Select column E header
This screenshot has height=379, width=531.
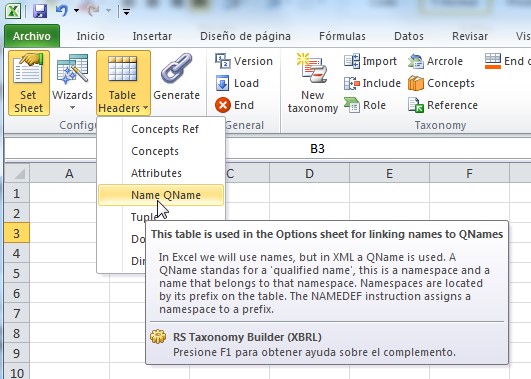[x=389, y=173]
